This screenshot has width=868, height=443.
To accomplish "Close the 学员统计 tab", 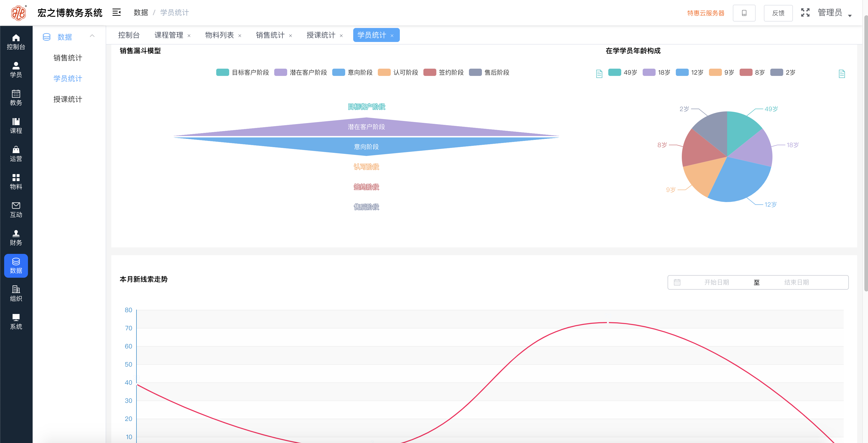I will point(392,36).
